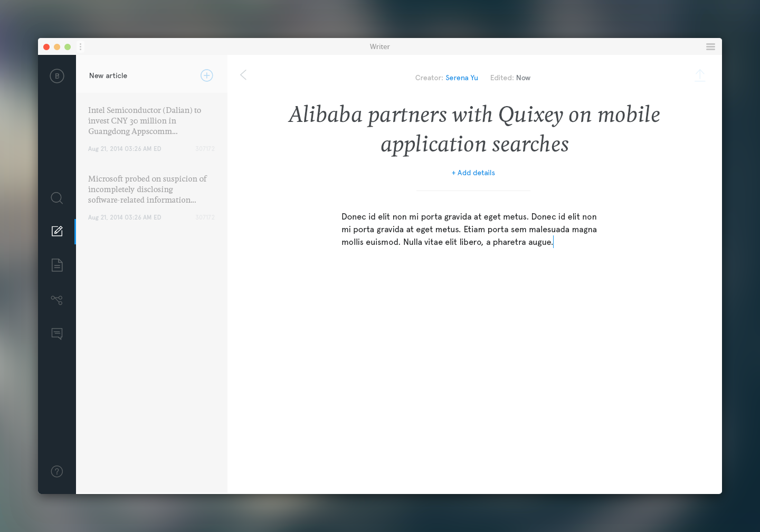Create new article with plus icon
Image resolution: width=760 pixels, height=532 pixels.
[x=207, y=75]
